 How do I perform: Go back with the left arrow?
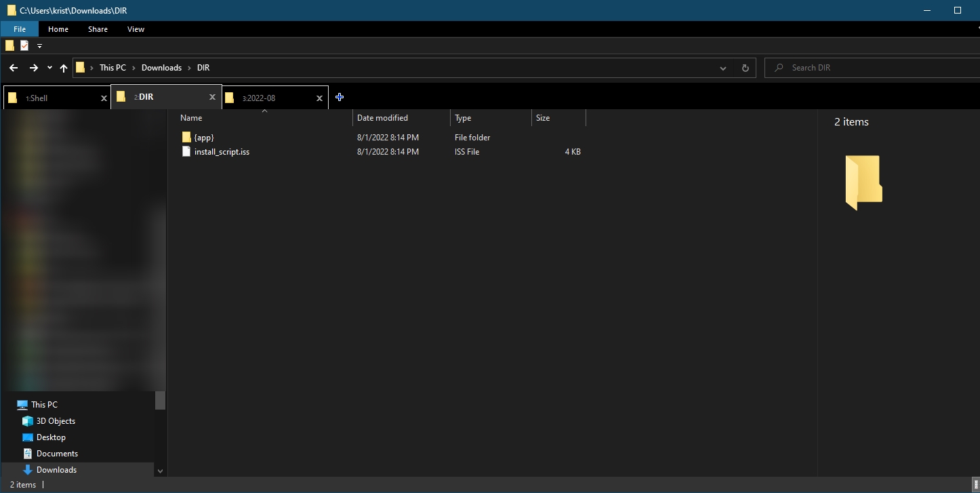pyautogui.click(x=14, y=68)
